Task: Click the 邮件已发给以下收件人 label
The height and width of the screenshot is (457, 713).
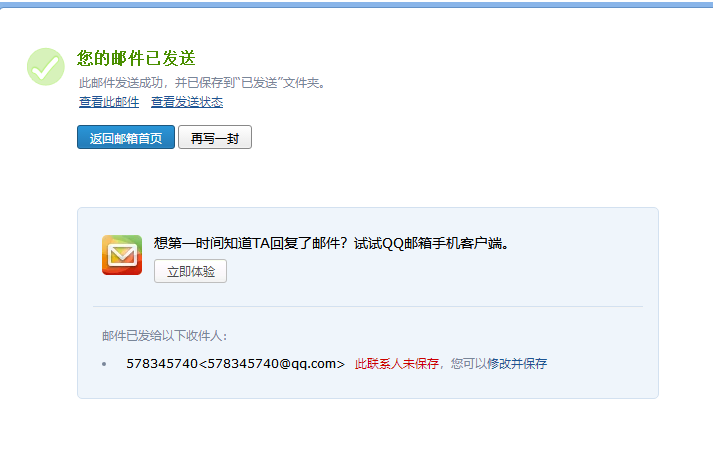Action: pyautogui.click(x=165, y=336)
